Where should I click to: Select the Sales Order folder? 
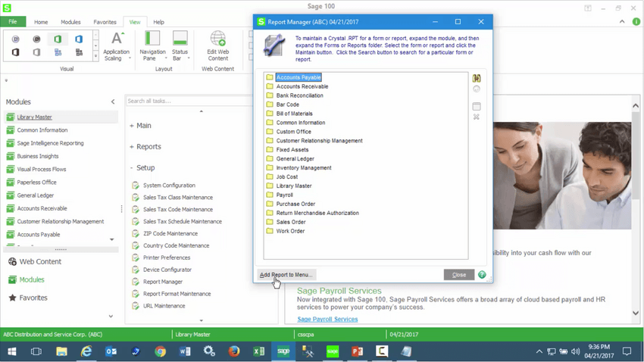[291, 222]
